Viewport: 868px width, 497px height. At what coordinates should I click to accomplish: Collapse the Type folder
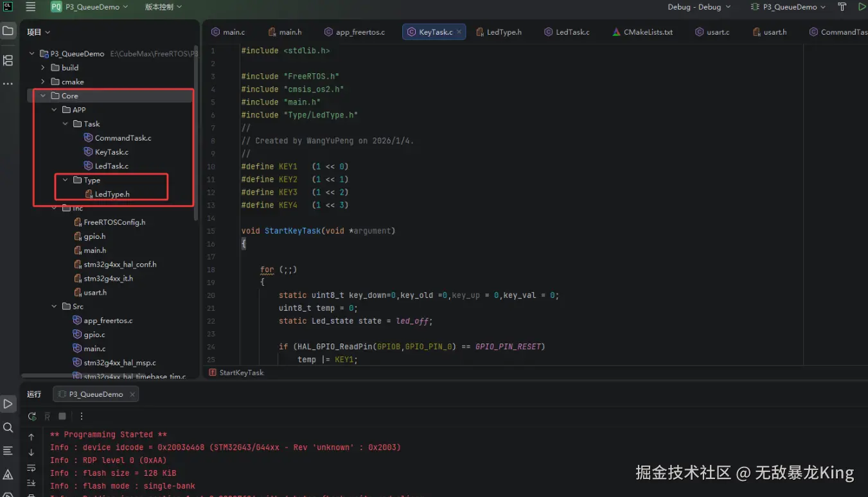65,180
